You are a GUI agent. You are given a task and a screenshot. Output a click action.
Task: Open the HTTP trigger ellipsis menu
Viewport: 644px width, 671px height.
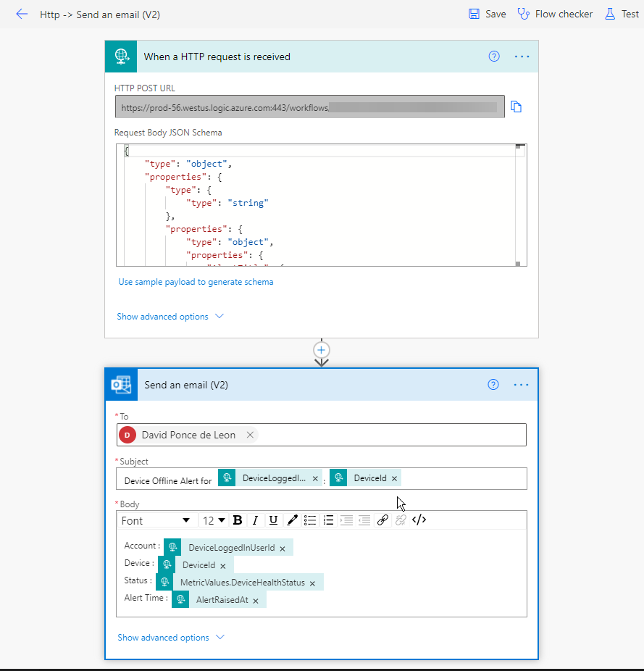(x=522, y=57)
